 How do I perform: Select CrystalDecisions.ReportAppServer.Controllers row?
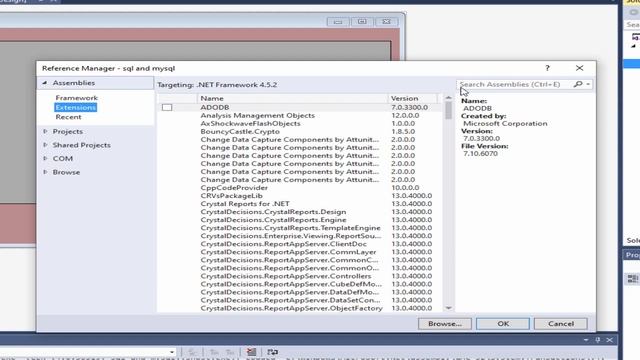(x=300, y=276)
